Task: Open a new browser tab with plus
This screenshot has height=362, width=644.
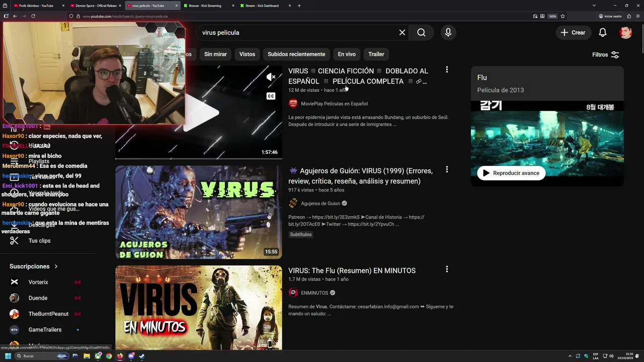Action: click(x=299, y=6)
